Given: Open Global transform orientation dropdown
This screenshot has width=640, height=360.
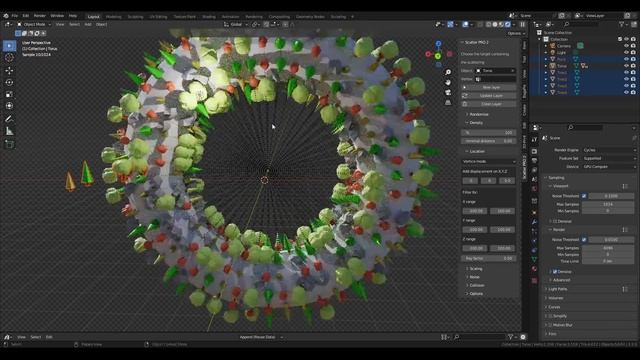Looking at the screenshot, I should 236,24.
